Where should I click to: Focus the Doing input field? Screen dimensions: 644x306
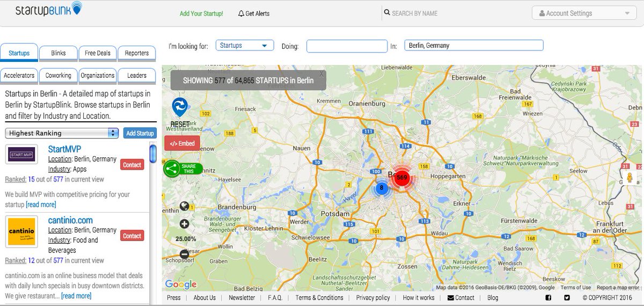pos(347,46)
